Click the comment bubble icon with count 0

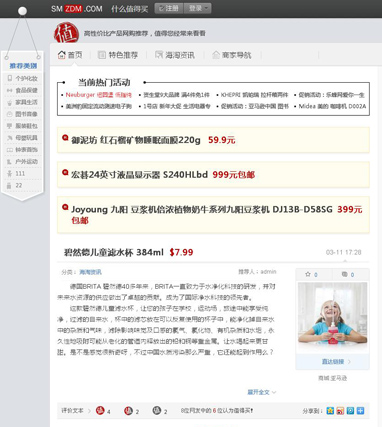pyautogui.click(x=345, y=274)
